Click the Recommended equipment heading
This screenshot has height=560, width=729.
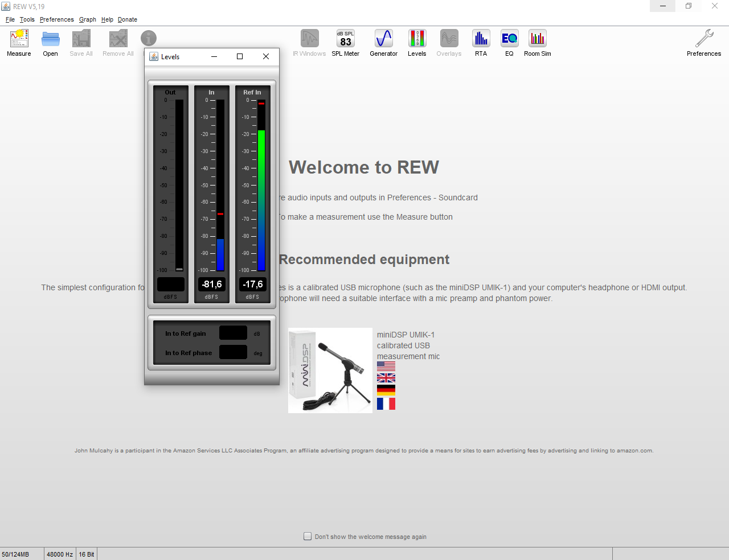364,260
